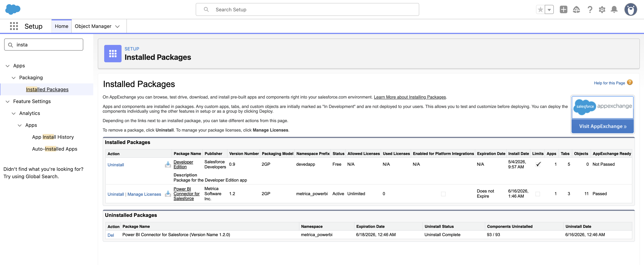Click the Quick Find box containing 'insta'
Image resolution: width=644 pixels, height=265 pixels.
click(x=43, y=45)
